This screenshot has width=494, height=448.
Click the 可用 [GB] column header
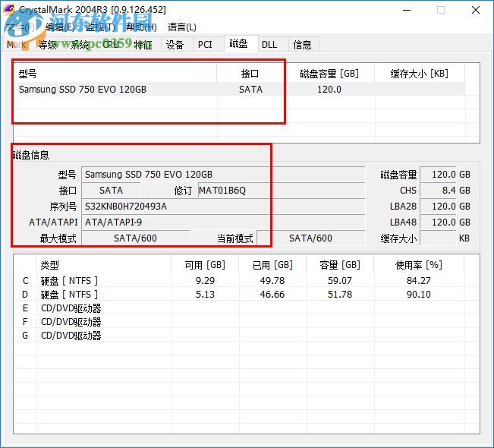pos(205,265)
